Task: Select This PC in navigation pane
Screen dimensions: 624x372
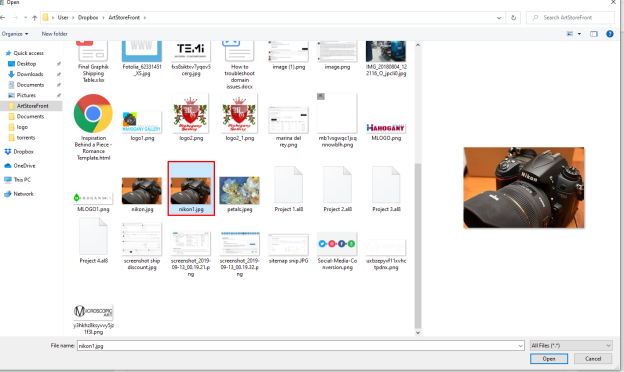Action: tap(21, 179)
